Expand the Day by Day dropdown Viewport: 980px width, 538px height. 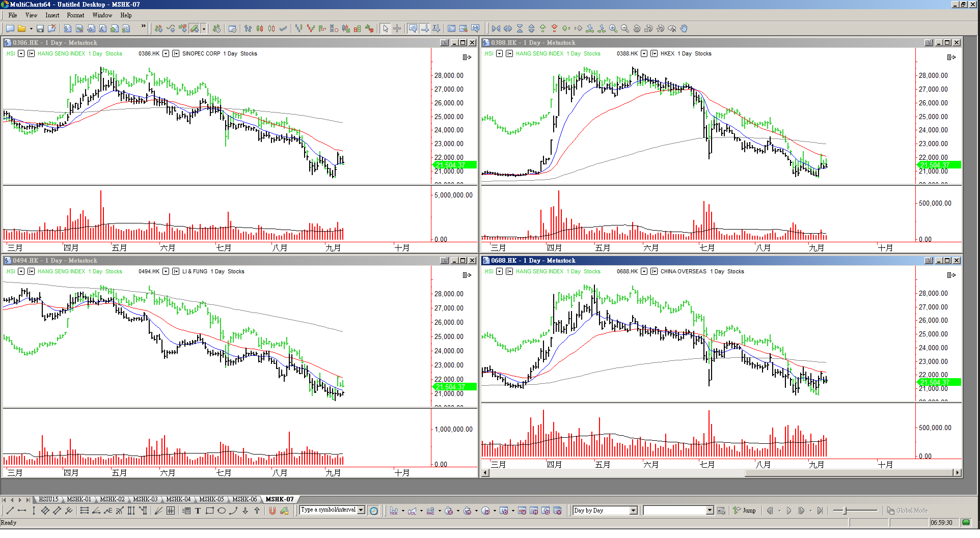633,511
